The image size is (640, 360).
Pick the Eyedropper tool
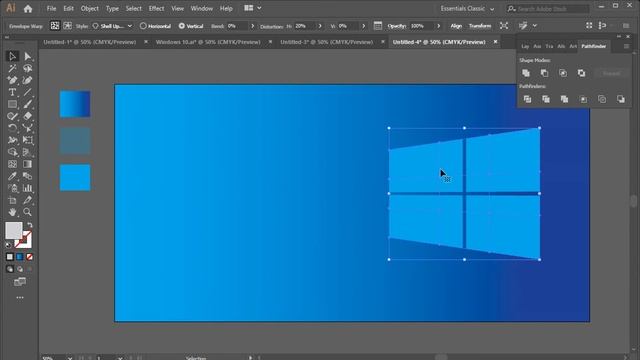coord(12,176)
